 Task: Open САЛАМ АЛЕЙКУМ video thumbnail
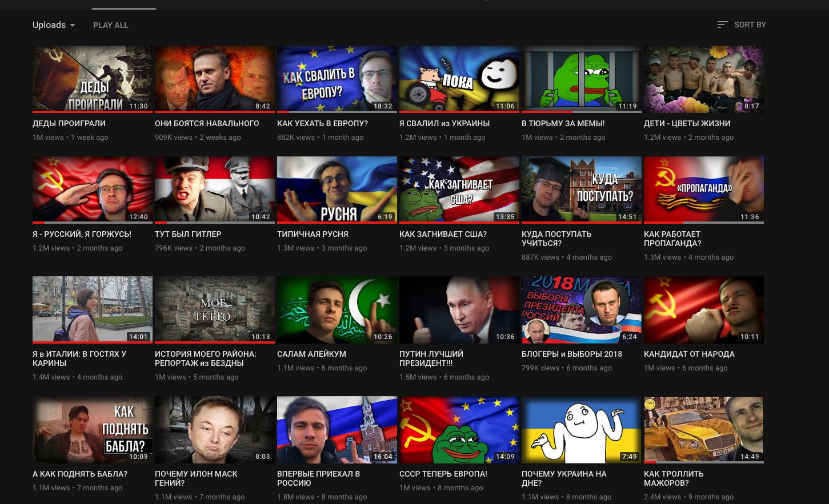[x=337, y=310]
